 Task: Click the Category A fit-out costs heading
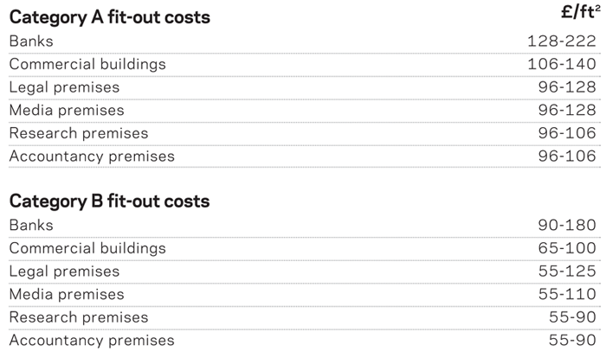109,17
